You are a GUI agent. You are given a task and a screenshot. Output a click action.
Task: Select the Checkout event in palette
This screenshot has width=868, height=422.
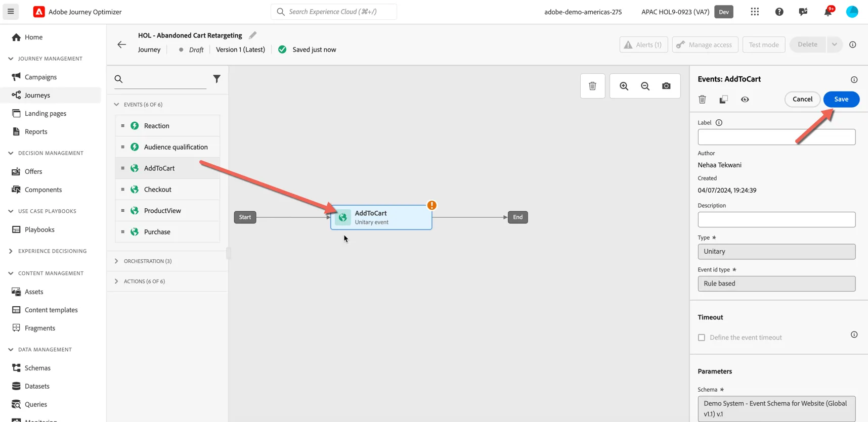click(x=167, y=190)
